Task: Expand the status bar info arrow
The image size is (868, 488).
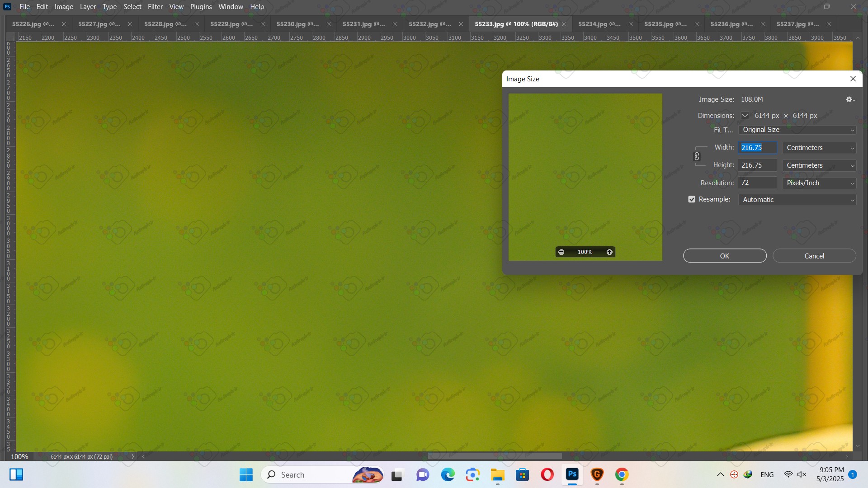Action: pos(132,456)
